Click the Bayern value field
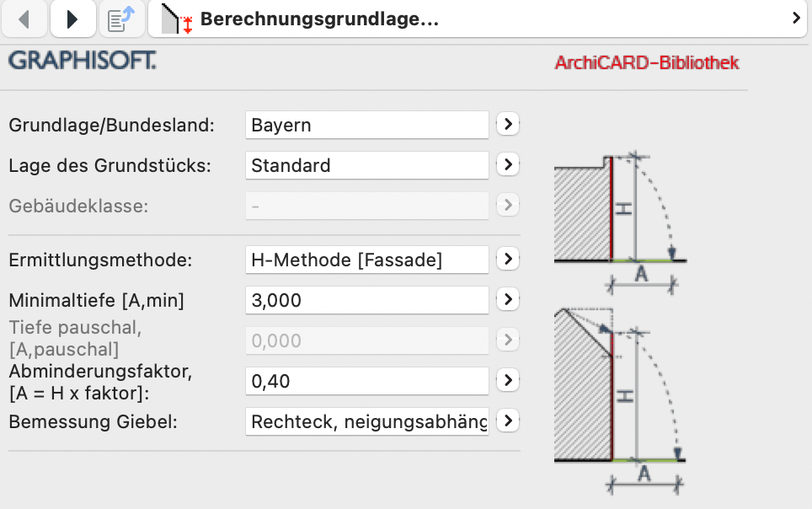Image resolution: width=812 pixels, height=509 pixels. tap(366, 125)
